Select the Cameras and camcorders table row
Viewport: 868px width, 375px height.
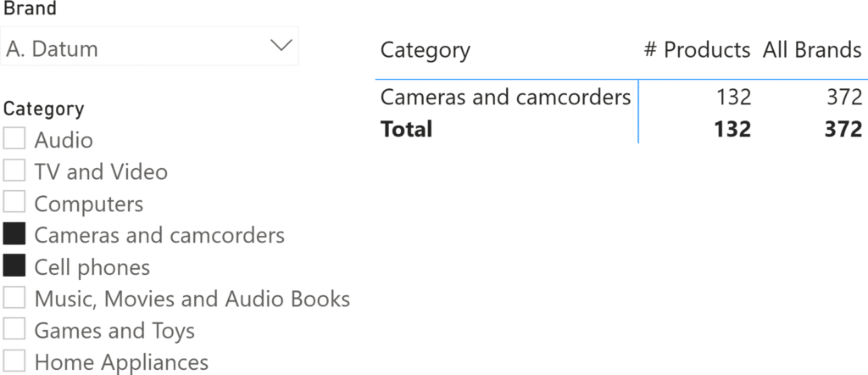point(505,97)
